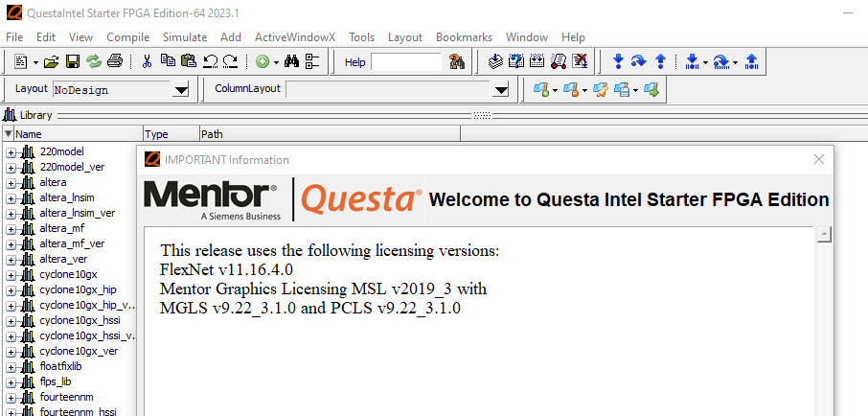Open the Compile menu
The width and height of the screenshot is (868, 416).
(x=127, y=37)
